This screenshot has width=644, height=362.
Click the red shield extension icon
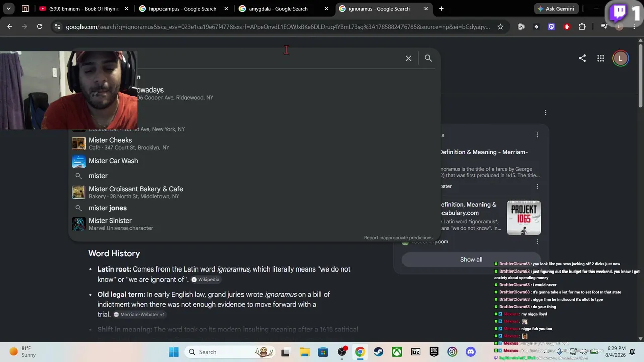567,27
